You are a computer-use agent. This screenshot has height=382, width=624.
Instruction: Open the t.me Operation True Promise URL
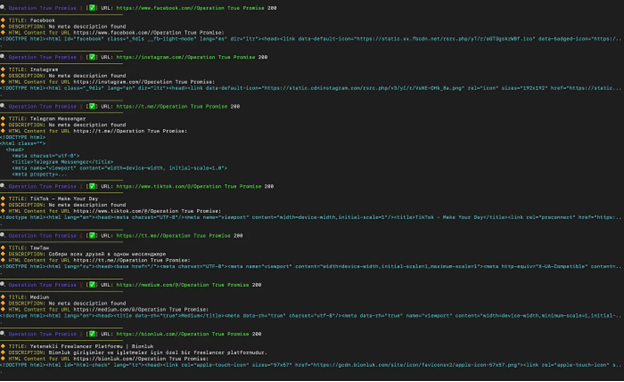point(172,107)
